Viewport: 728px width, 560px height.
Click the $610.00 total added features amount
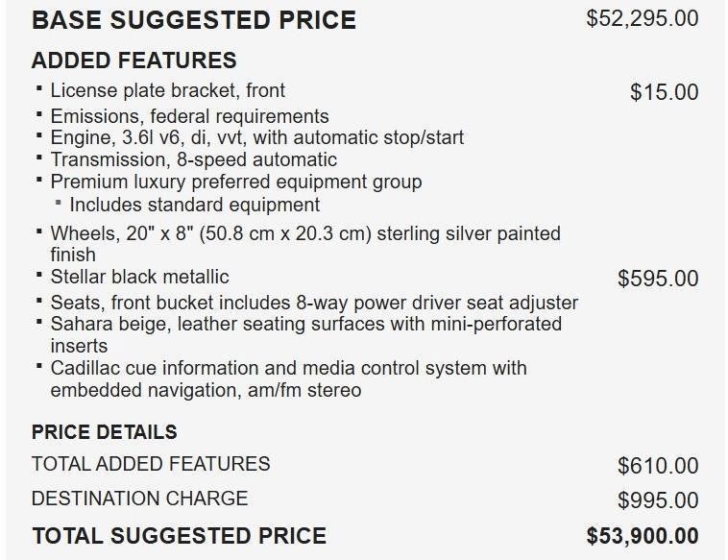[658, 466]
